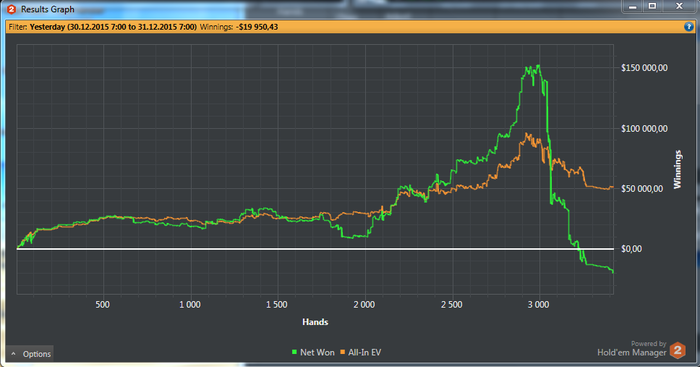Viewport: 700px width, 367px height.
Task: Click the Hold'em Manager 2 title bar icon
Action: pyautogui.click(x=12, y=9)
